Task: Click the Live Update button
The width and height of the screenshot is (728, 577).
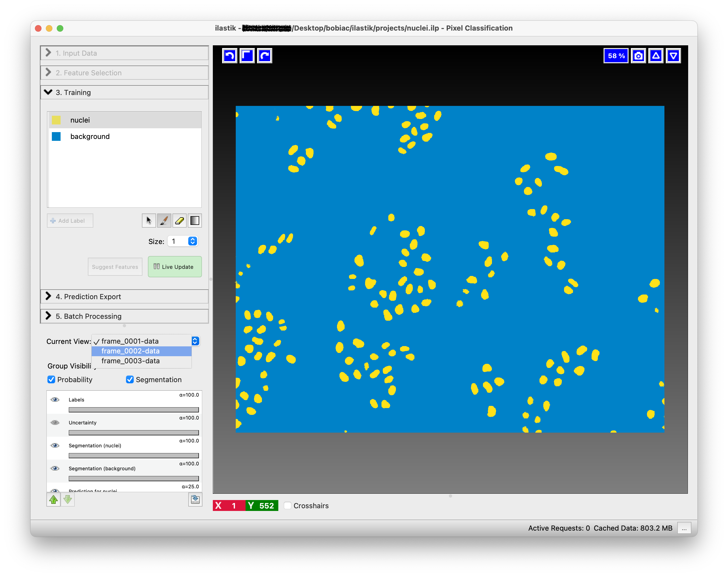Action: click(x=175, y=267)
